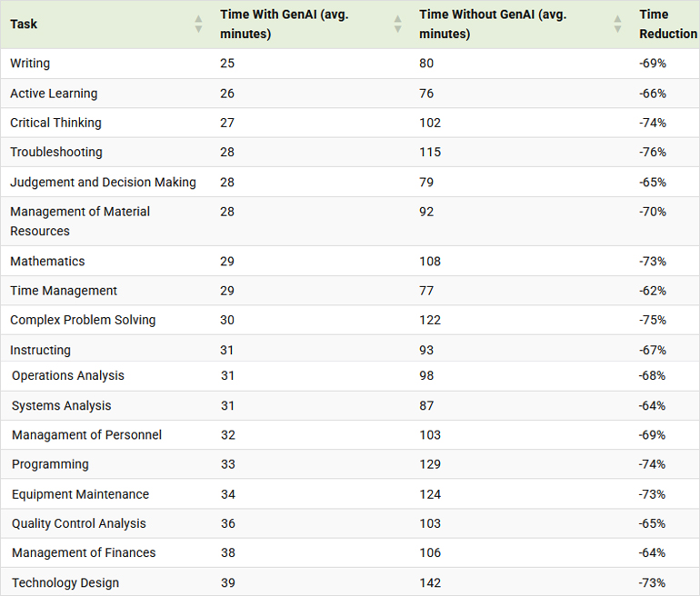This screenshot has width=700, height=596.
Task: Click the Time Reduction column header
Action: point(667,25)
